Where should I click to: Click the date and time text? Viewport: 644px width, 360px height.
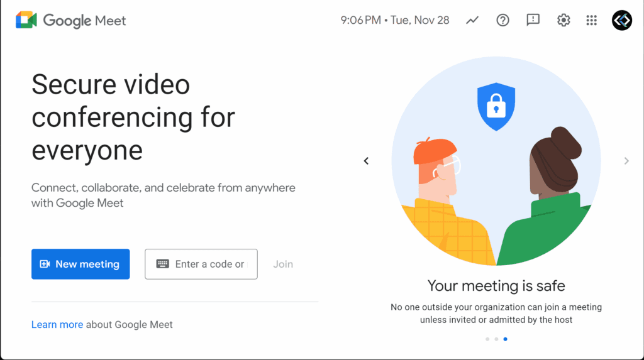pos(395,20)
